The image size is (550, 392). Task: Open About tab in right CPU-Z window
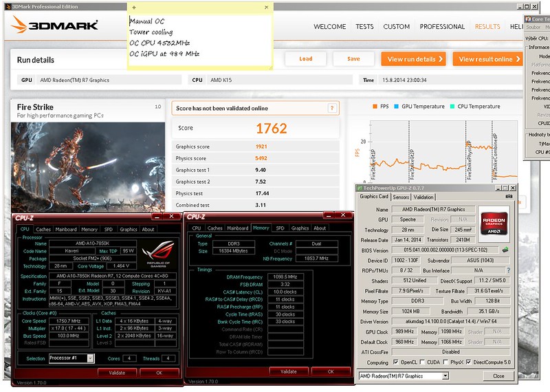pos(320,228)
